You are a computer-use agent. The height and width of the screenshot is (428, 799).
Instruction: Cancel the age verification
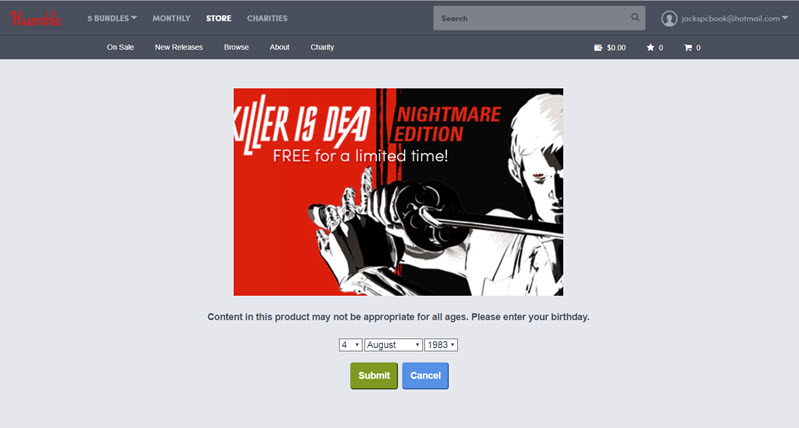click(425, 376)
